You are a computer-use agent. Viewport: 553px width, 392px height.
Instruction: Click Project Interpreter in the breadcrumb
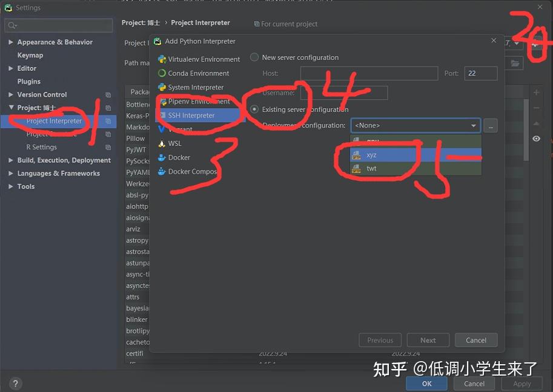pyautogui.click(x=200, y=22)
